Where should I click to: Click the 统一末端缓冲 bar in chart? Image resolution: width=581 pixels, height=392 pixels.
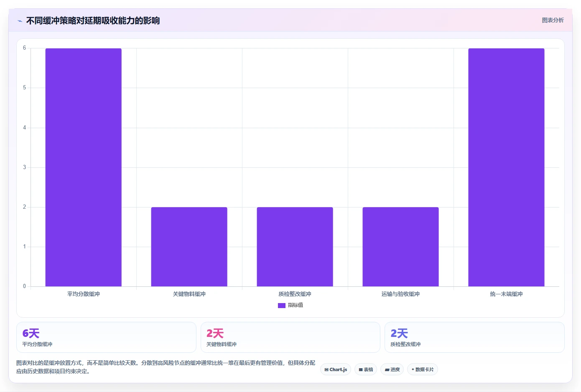[x=507, y=167]
